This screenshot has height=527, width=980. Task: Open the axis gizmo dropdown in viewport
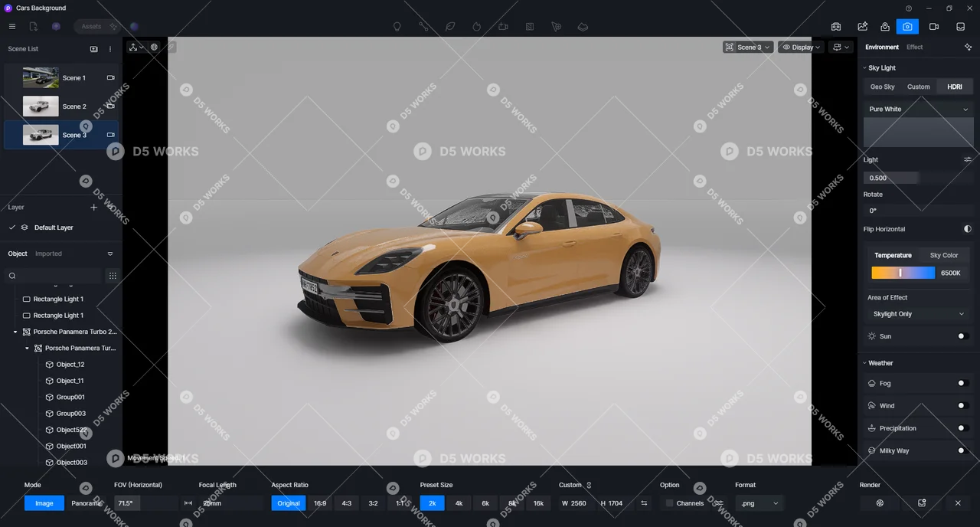(x=136, y=47)
